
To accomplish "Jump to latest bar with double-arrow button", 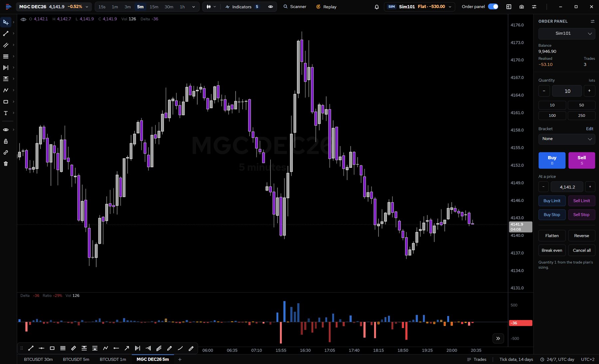I will [x=498, y=338].
